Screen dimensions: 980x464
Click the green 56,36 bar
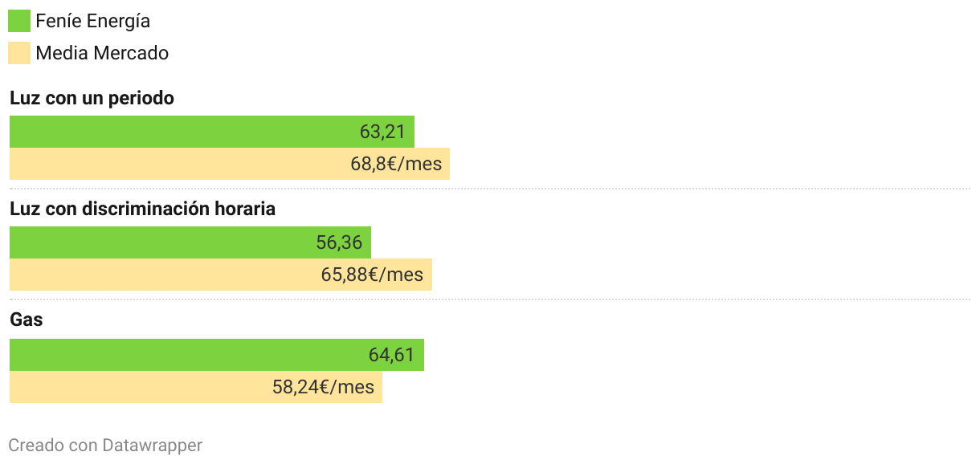190,242
